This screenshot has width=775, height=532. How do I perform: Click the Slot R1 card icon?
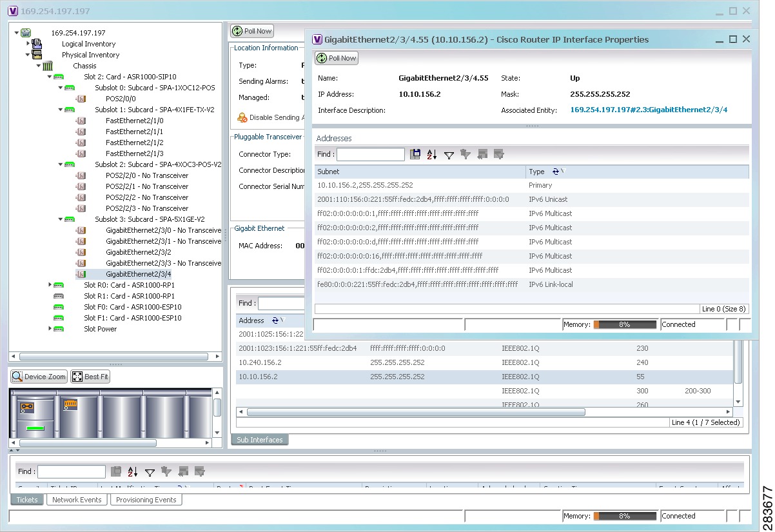click(x=59, y=296)
